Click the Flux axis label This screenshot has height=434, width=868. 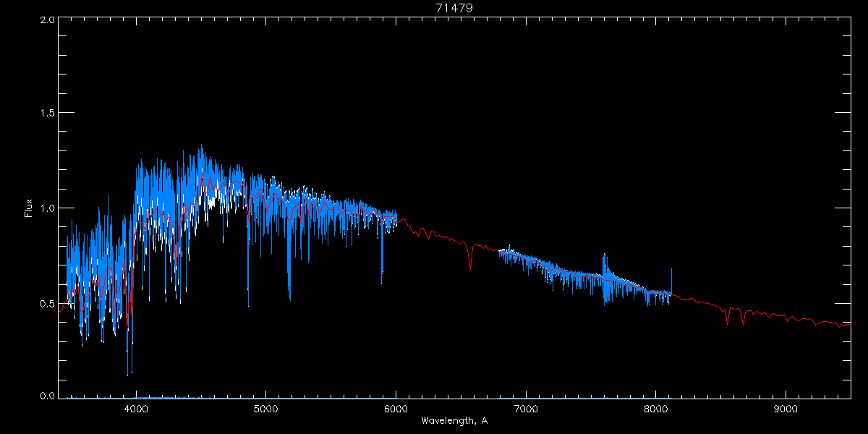point(29,208)
